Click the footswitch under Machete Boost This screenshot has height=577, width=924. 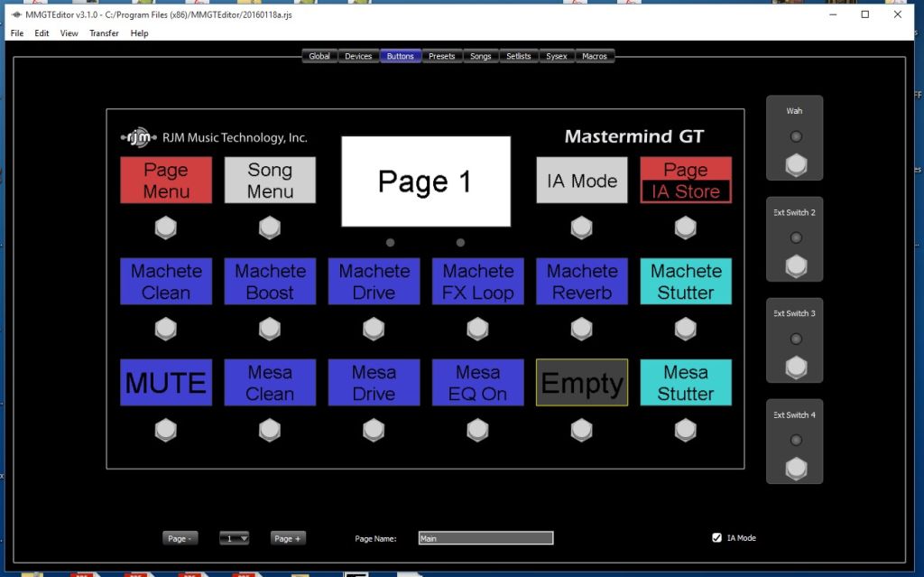click(x=270, y=330)
